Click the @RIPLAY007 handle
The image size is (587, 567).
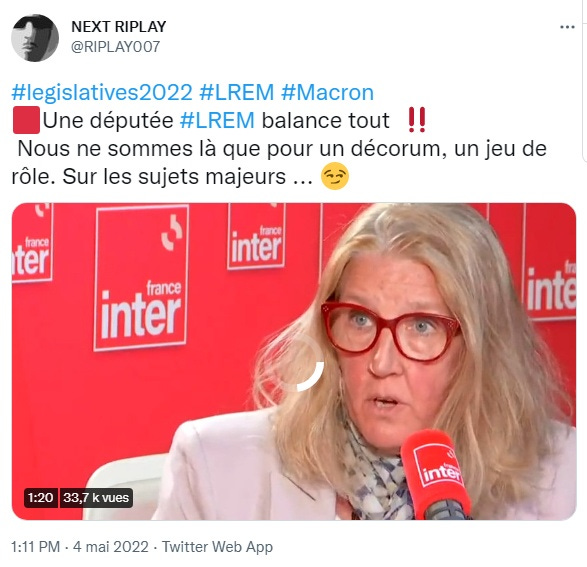click(116, 47)
